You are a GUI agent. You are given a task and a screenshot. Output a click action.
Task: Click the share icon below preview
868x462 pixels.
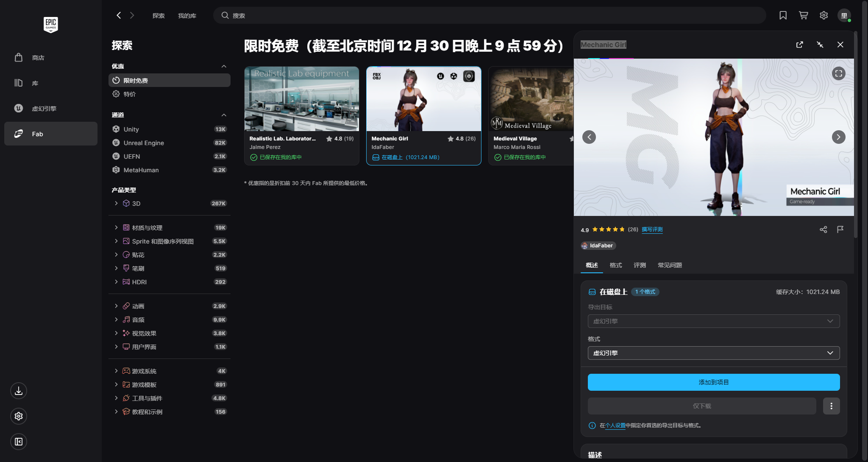tap(823, 230)
